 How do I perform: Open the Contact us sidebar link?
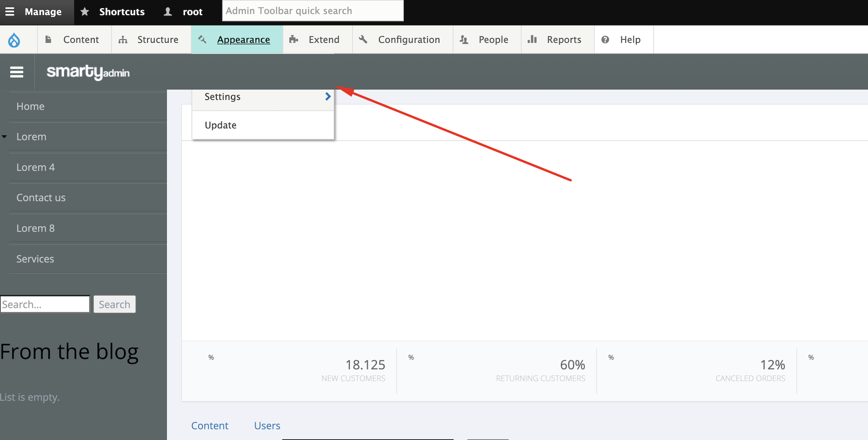[x=41, y=198]
